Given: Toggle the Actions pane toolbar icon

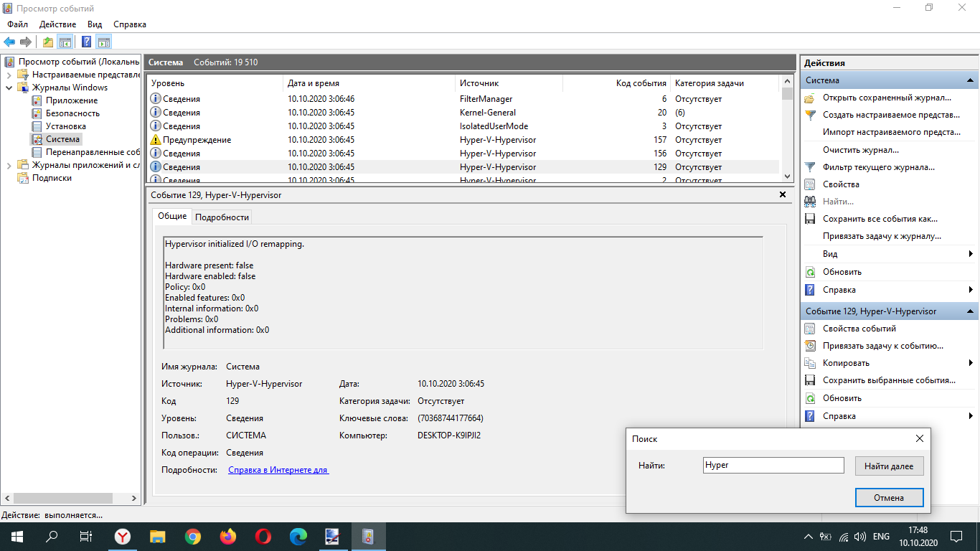Looking at the screenshot, I should click(104, 42).
